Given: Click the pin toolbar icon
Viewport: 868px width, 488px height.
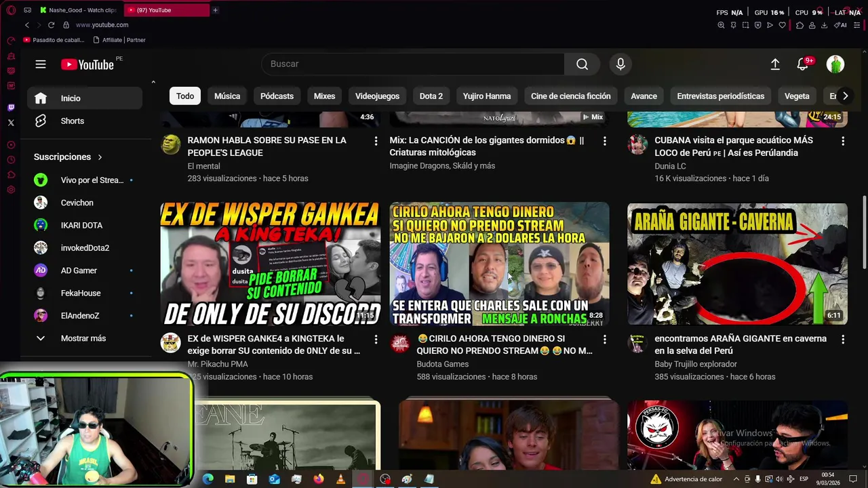Looking at the screenshot, I should pyautogui.click(x=733, y=25).
